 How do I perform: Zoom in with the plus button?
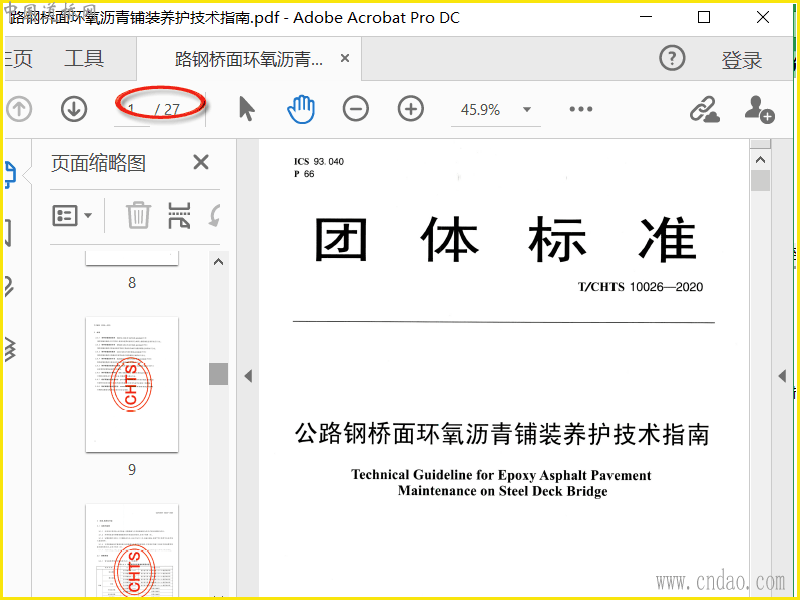411,109
